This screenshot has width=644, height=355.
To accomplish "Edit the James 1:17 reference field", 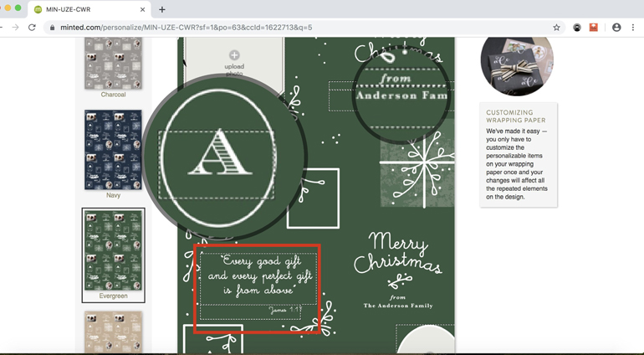I will (251, 311).
